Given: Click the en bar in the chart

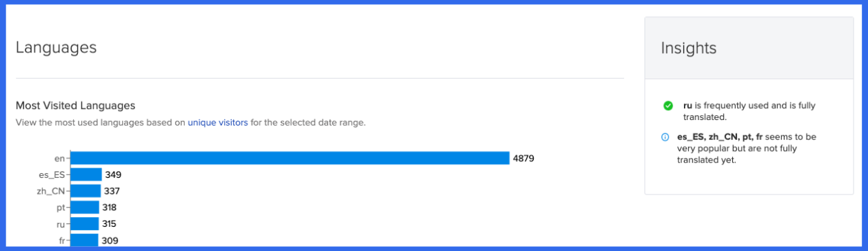Looking at the screenshot, I should click(x=290, y=158).
